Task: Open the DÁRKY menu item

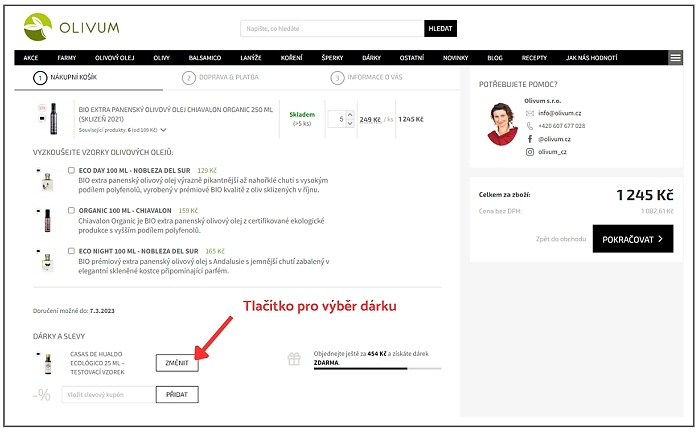Action: (x=371, y=58)
